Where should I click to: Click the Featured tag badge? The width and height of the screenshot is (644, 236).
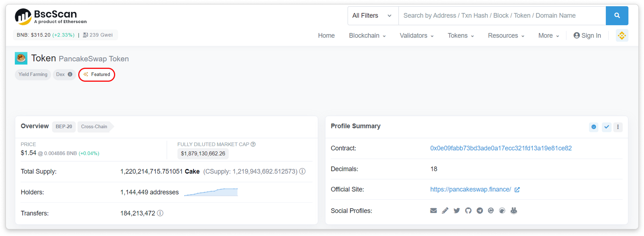pyautogui.click(x=97, y=75)
